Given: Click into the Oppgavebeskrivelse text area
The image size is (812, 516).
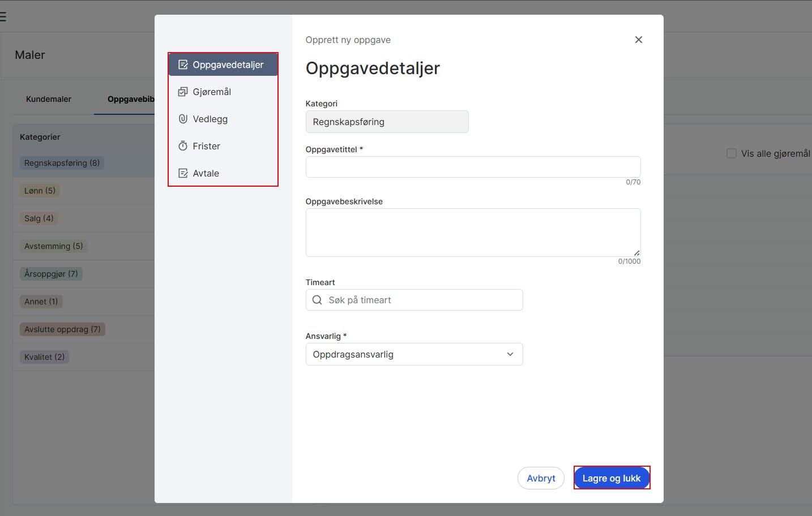Looking at the screenshot, I should [473, 232].
